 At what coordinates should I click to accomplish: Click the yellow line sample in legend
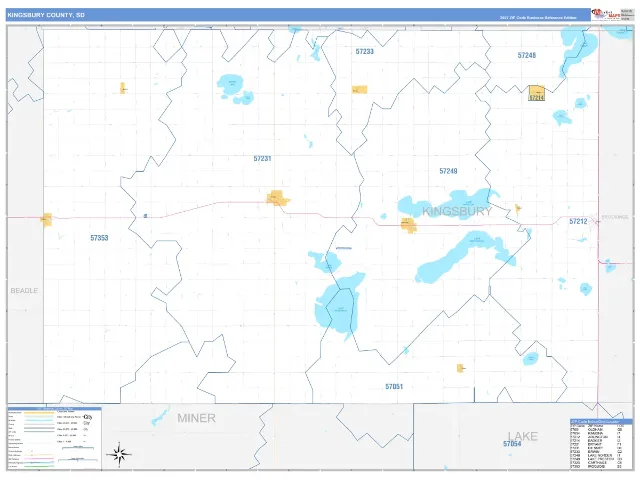click(39, 413)
